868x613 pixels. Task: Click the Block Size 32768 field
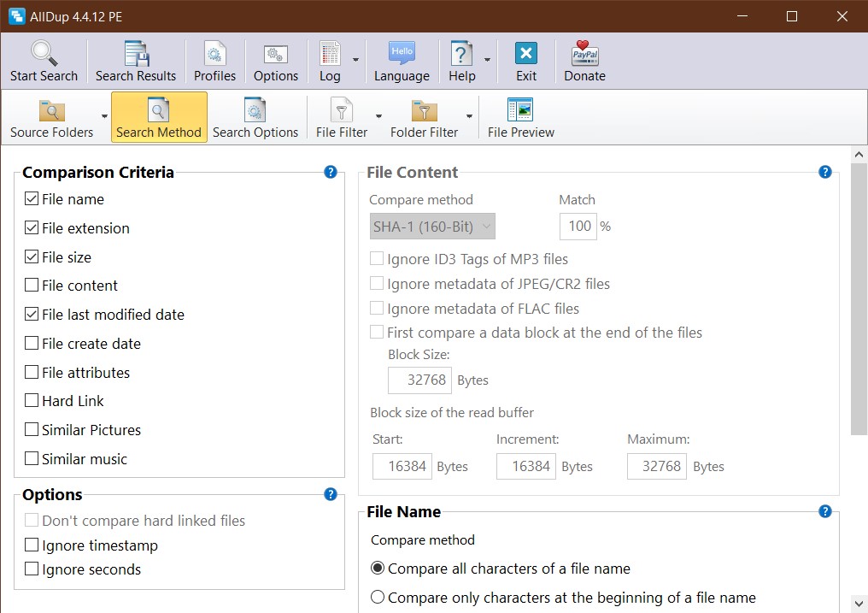click(x=419, y=380)
